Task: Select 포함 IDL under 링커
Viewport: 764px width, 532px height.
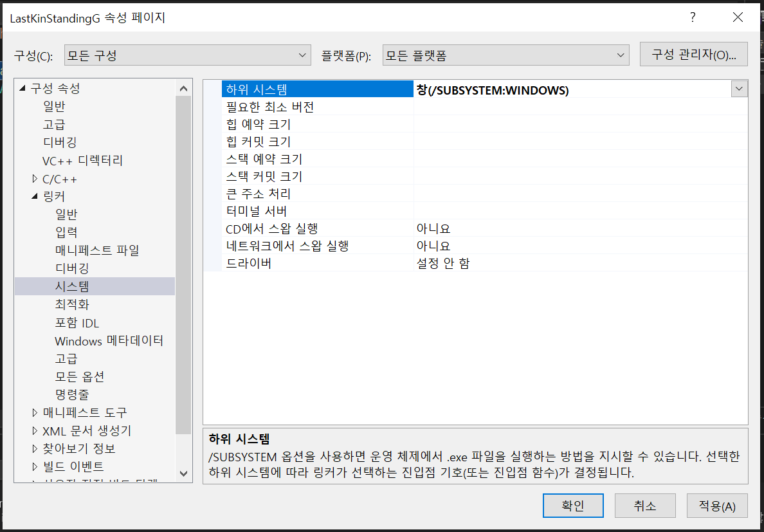Action: [x=77, y=322]
